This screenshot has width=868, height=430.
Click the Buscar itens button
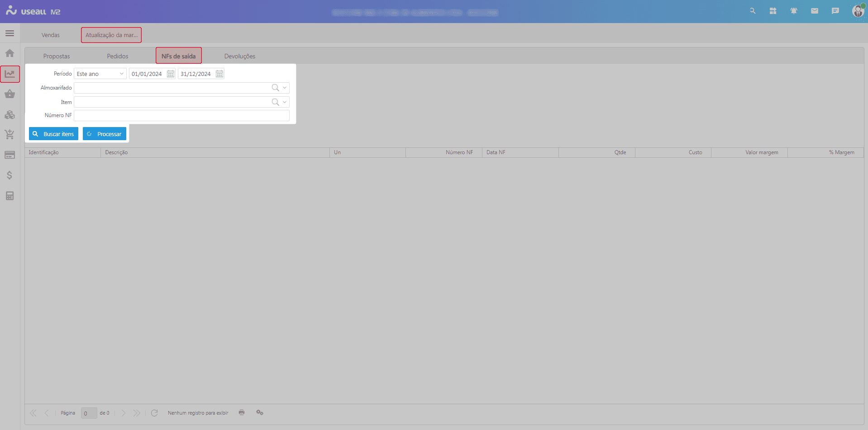click(x=53, y=134)
